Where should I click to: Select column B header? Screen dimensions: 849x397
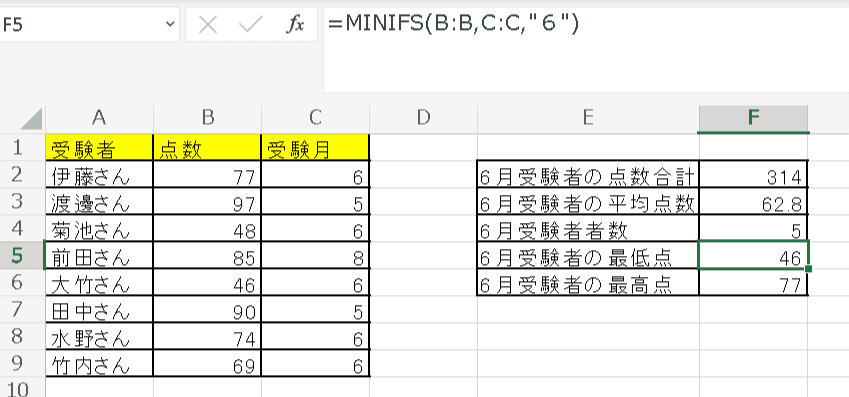tap(207, 118)
